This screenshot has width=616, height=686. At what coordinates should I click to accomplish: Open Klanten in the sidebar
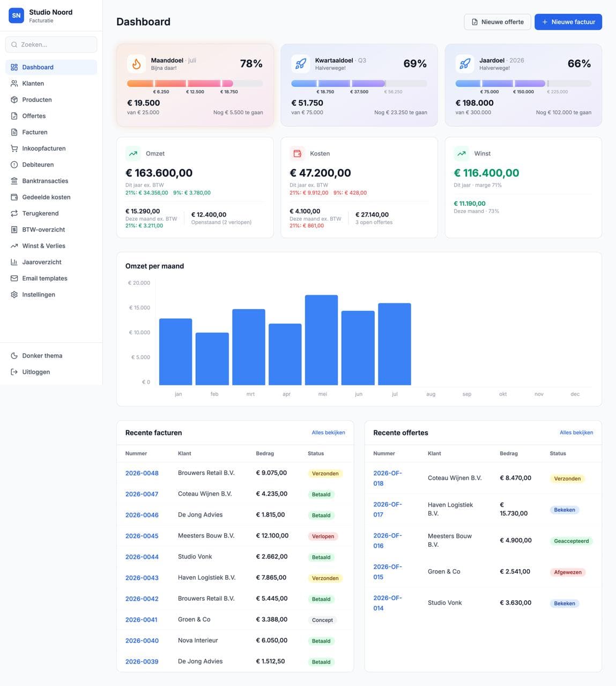pyautogui.click(x=51, y=84)
